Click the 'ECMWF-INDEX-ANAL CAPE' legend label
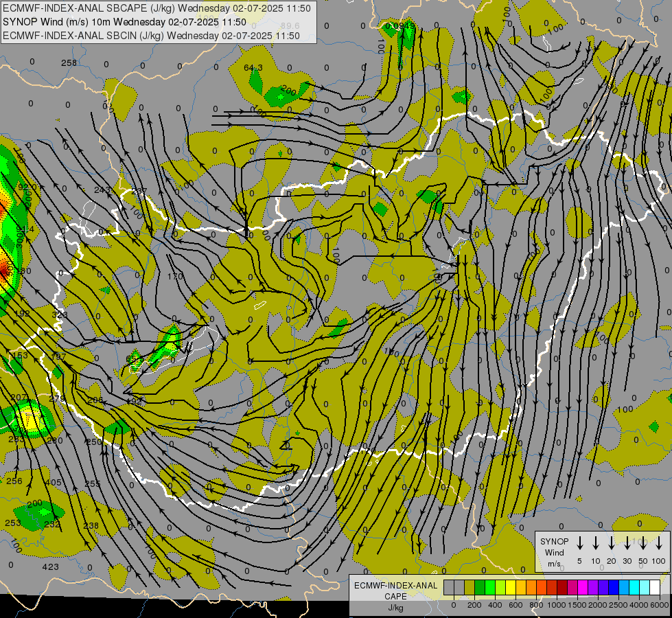672x618 pixels. click(395, 591)
